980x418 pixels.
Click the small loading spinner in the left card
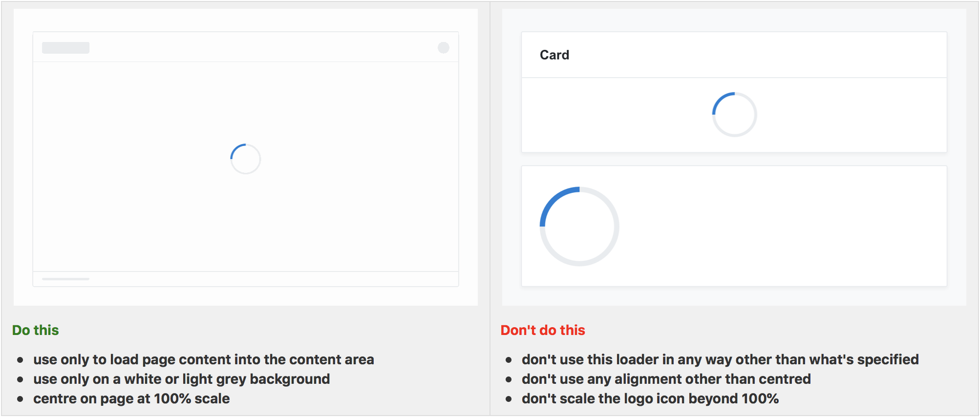pyautogui.click(x=245, y=159)
